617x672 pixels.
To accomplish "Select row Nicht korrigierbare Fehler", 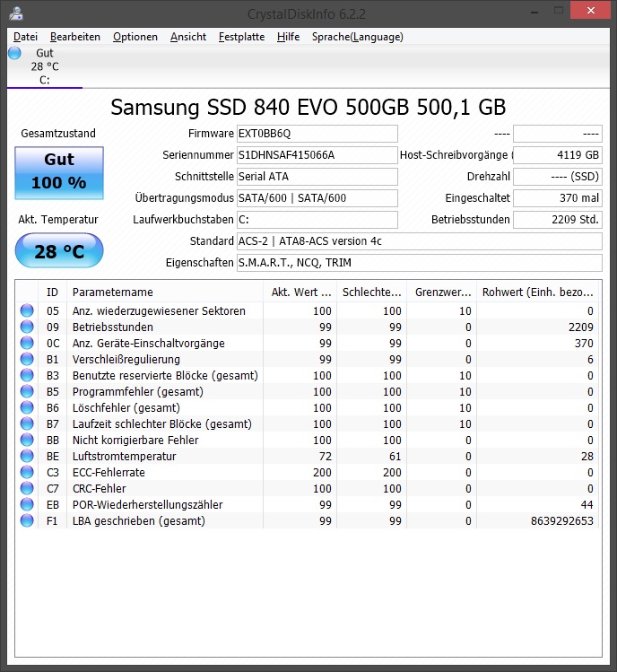I will [308, 440].
